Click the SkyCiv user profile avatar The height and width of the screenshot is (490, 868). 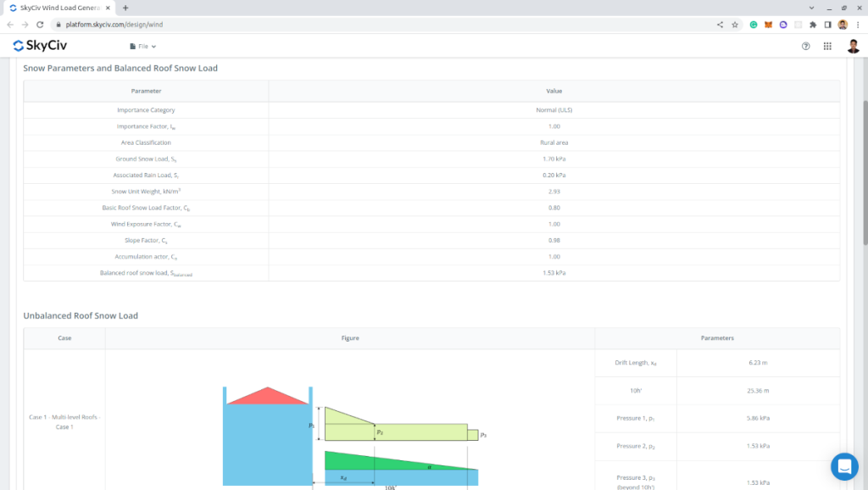853,46
